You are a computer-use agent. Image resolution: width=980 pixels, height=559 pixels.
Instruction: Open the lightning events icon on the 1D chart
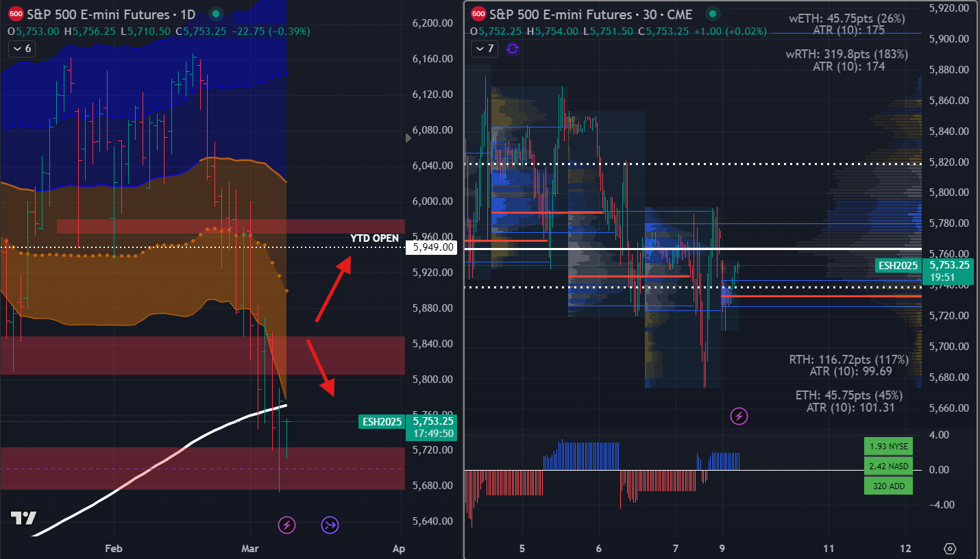(286, 525)
